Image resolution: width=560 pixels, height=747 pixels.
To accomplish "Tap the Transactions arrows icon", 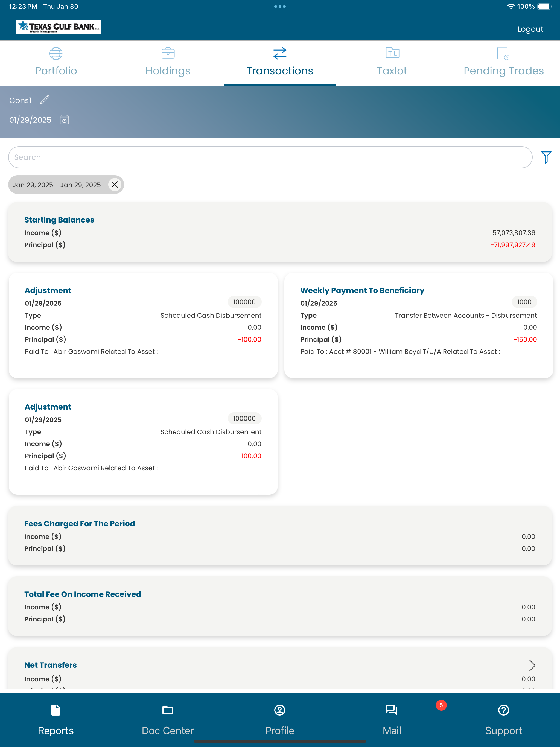I will pyautogui.click(x=280, y=53).
